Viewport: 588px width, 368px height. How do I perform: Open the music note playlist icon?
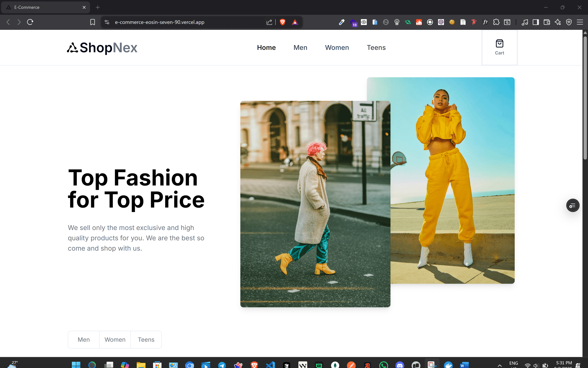[x=525, y=22]
